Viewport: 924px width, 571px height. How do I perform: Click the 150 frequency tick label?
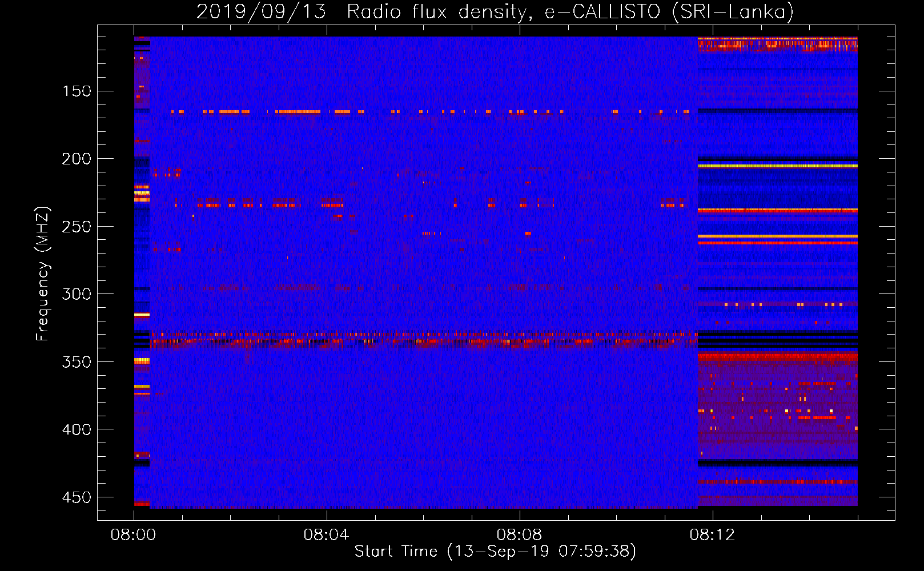[x=77, y=91]
